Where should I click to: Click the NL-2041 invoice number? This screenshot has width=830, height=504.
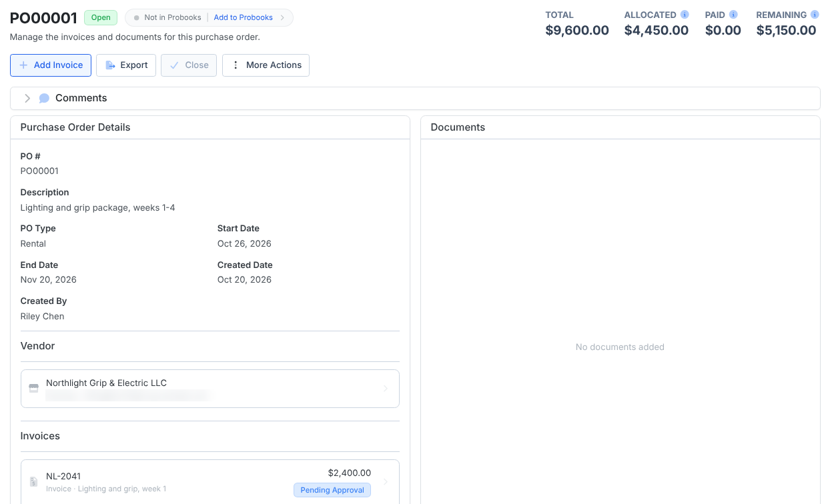(x=63, y=476)
